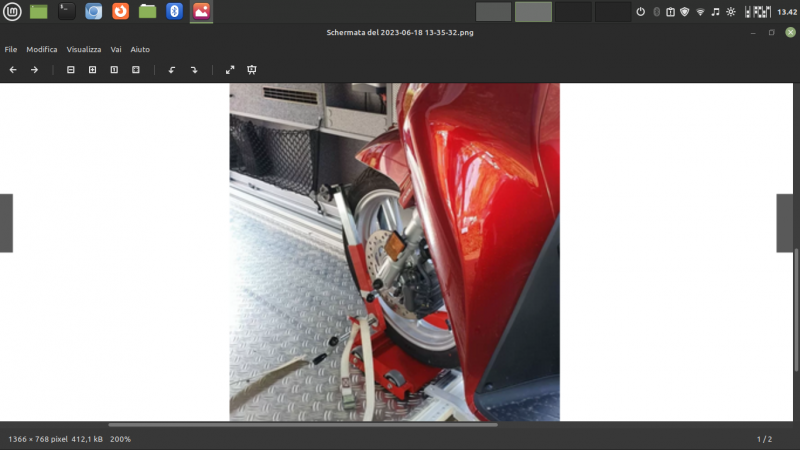Image resolution: width=800 pixels, height=450 pixels.
Task: Set zoom to normal size icon
Action: click(114, 70)
